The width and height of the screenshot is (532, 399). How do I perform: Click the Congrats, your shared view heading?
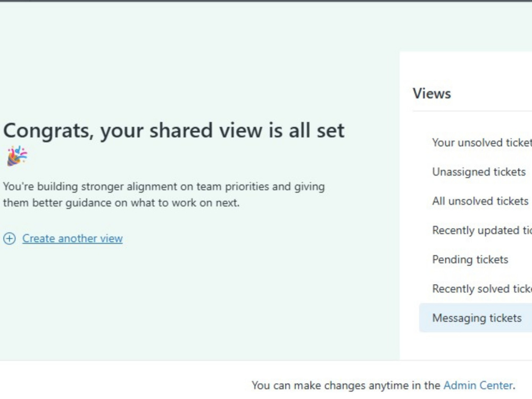[x=174, y=131]
